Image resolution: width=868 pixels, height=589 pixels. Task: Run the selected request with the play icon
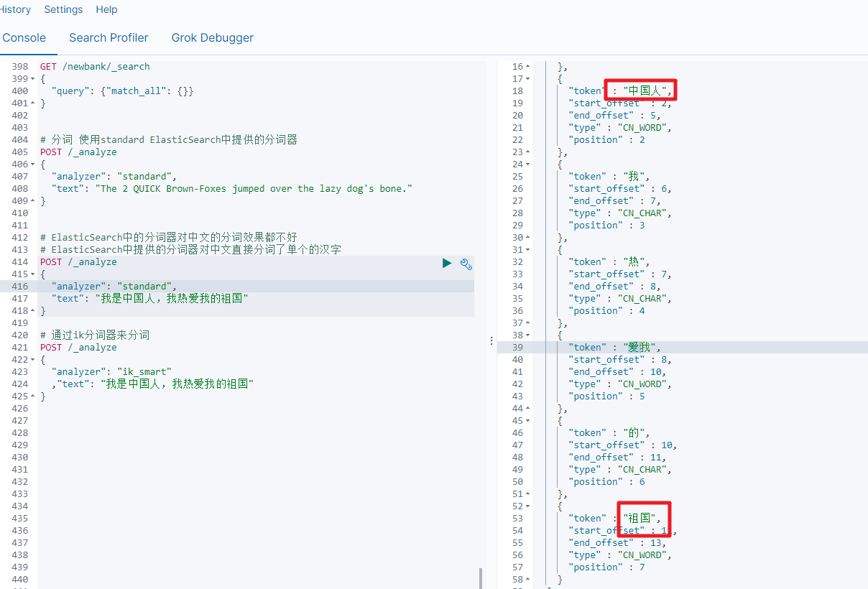pyautogui.click(x=447, y=264)
